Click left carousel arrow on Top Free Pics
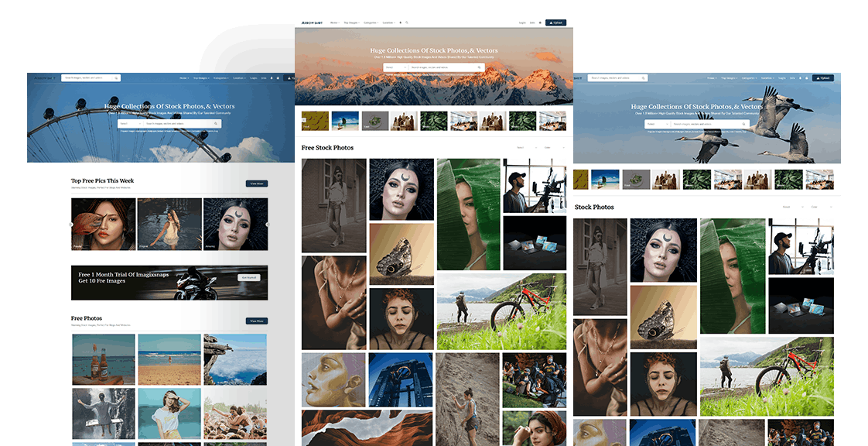 pyautogui.click(x=70, y=225)
